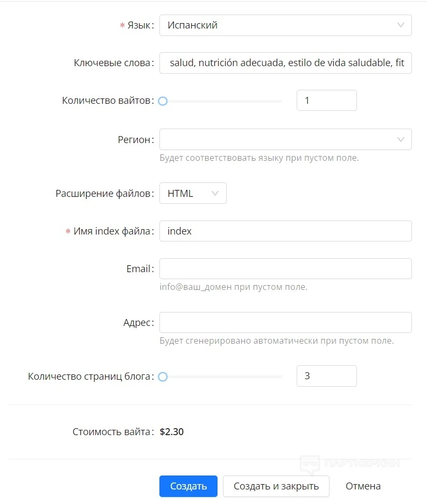Focus the Ключевые слова text field
The width and height of the screenshot is (427, 504).
click(285, 63)
